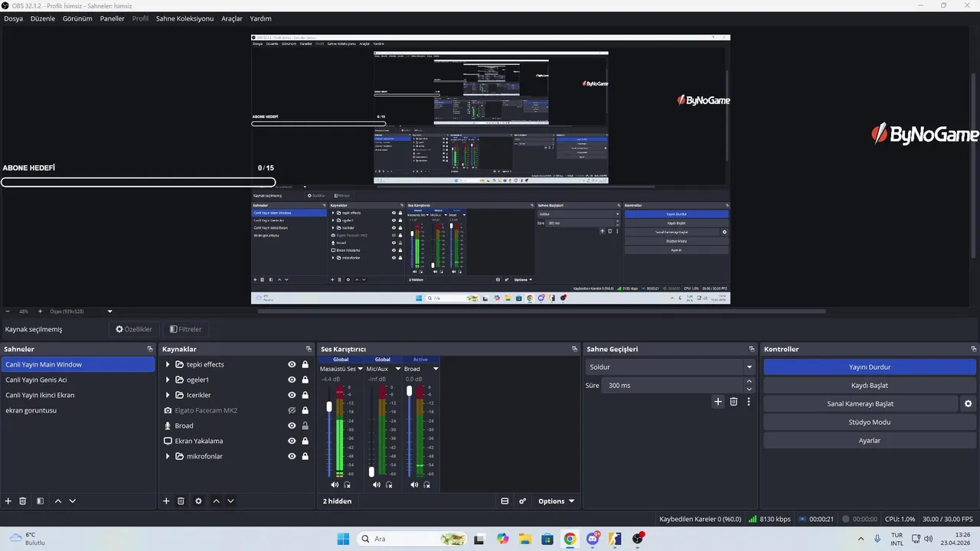Expand the tepki effects group
Viewport: 980px width, 551px height.
click(x=168, y=364)
